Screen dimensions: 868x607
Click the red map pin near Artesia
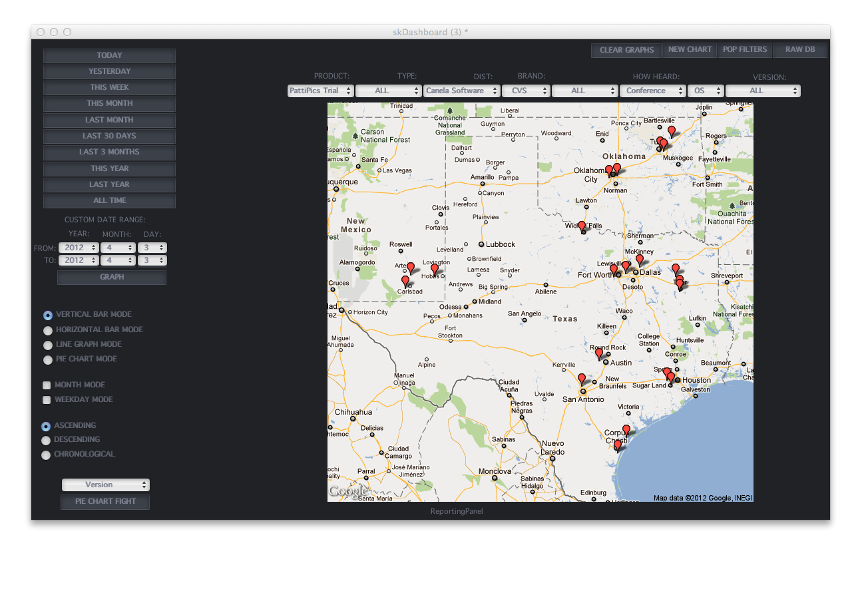[411, 268]
